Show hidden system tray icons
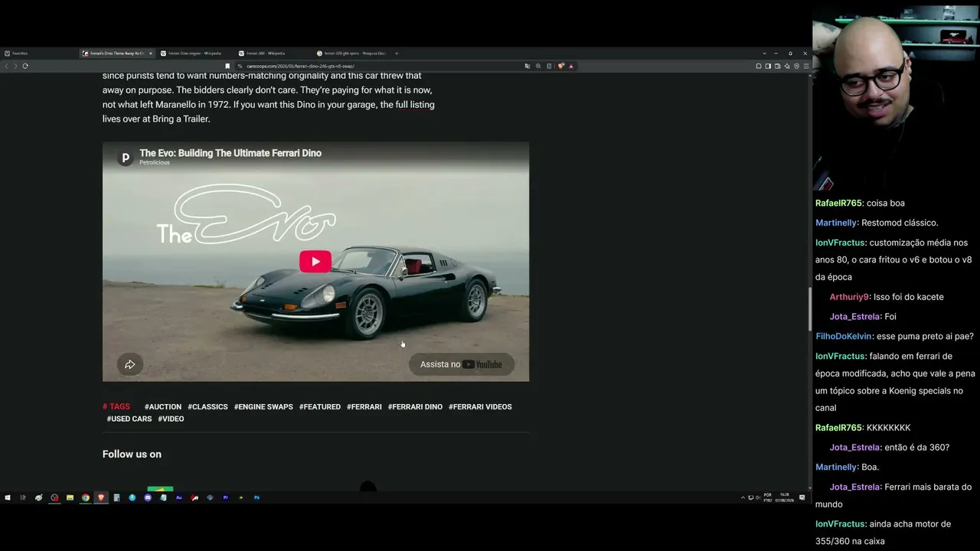Viewport: 980px width, 551px height. pyautogui.click(x=743, y=497)
